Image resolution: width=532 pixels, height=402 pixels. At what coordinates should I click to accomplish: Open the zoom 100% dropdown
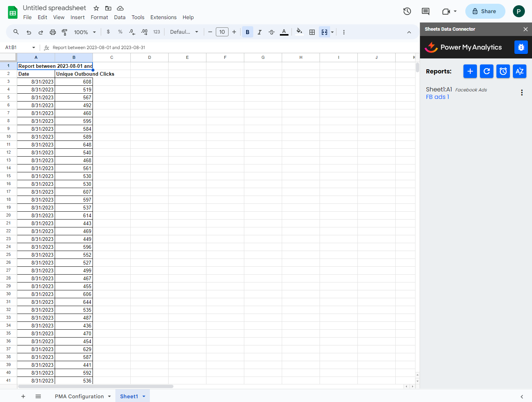pyautogui.click(x=85, y=32)
